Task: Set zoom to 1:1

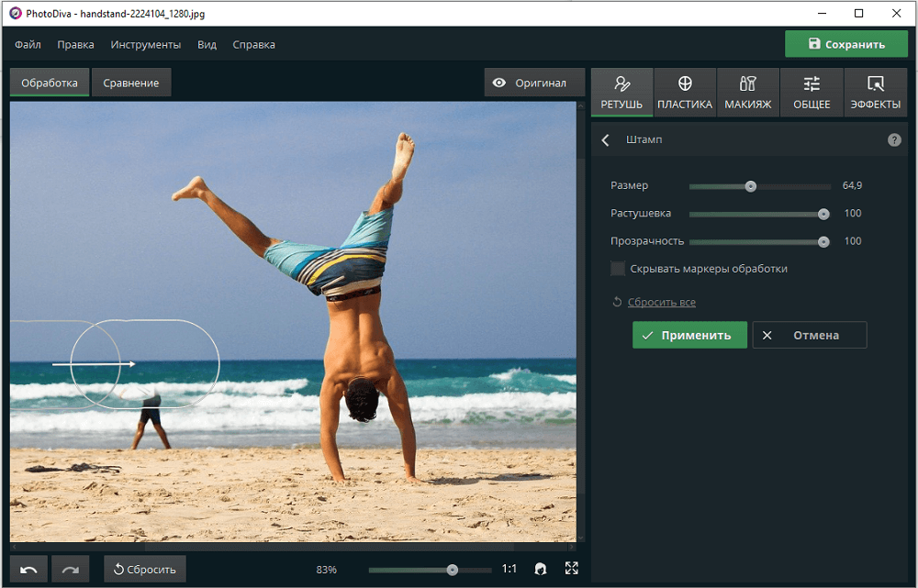Action: tap(509, 569)
